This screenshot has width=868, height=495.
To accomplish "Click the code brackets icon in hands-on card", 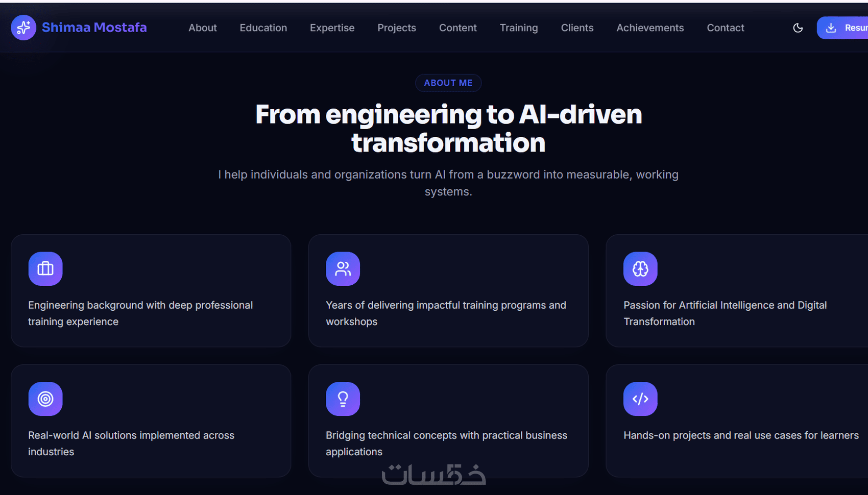I will click(640, 399).
